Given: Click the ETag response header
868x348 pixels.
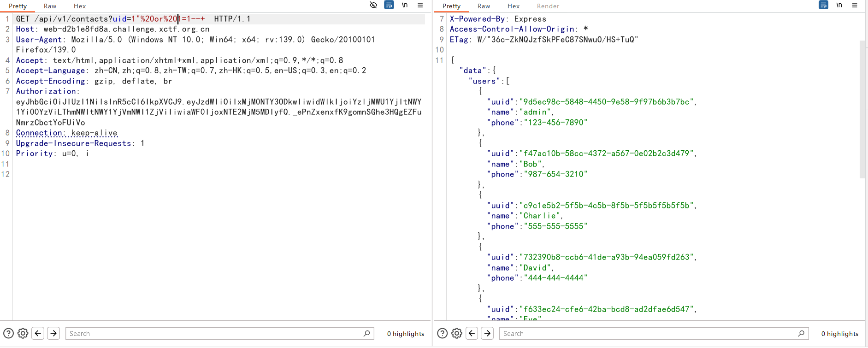Looking at the screenshot, I should click(544, 40).
